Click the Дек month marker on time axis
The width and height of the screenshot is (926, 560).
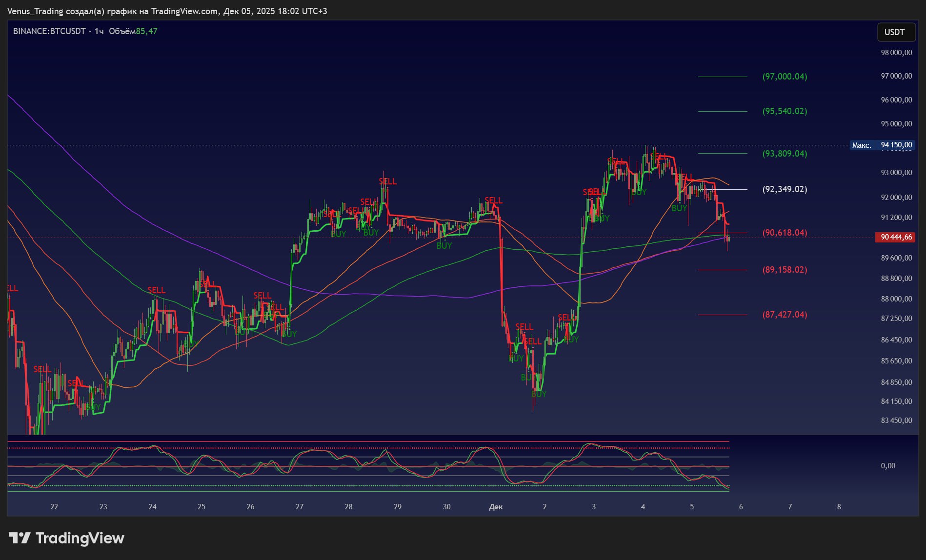click(495, 507)
